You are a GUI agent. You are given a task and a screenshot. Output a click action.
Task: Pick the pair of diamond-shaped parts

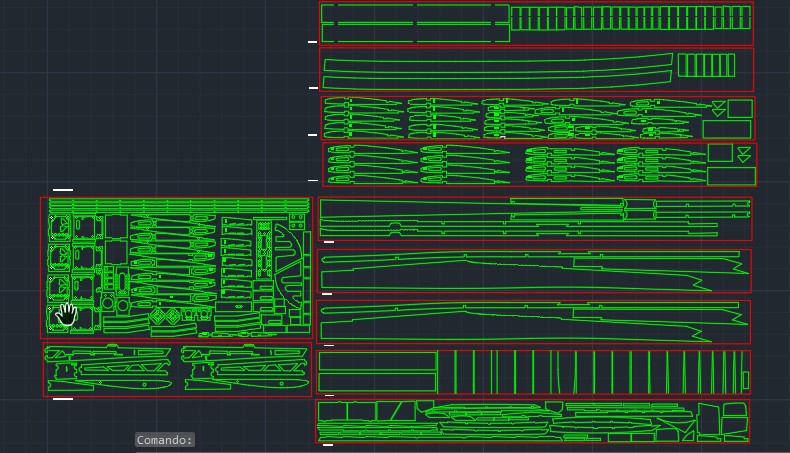coord(165,318)
